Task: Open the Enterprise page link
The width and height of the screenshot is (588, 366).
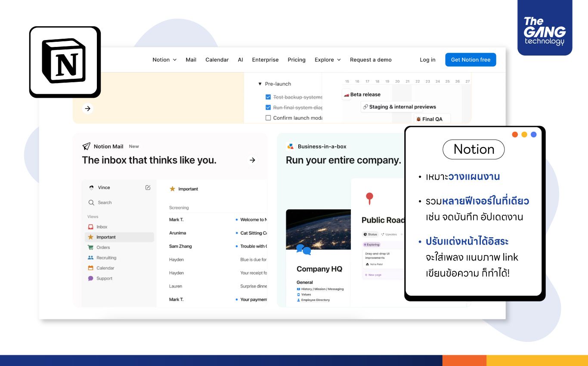Action: coord(265,60)
